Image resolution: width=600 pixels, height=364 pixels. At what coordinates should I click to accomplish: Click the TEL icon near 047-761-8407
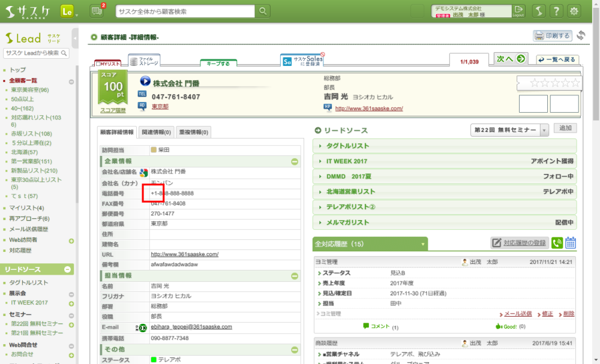pyautogui.click(x=142, y=94)
